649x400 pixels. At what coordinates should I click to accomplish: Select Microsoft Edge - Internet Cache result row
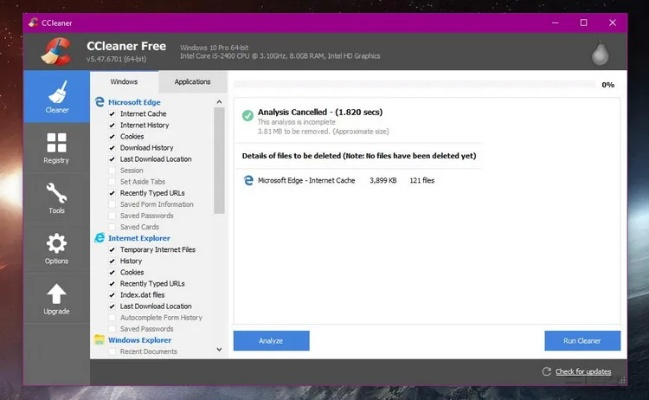click(339, 180)
